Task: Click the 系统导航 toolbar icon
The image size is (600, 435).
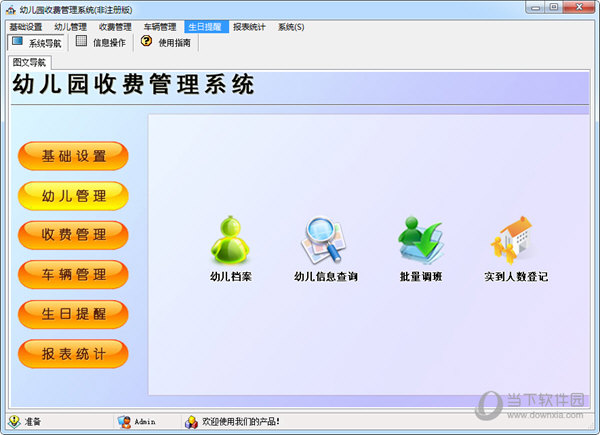Action: pyautogui.click(x=17, y=41)
